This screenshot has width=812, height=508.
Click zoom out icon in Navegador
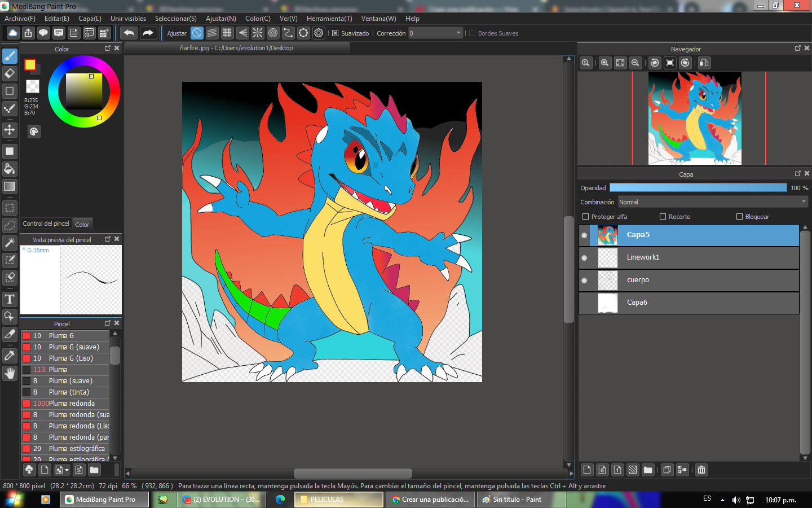(636, 63)
